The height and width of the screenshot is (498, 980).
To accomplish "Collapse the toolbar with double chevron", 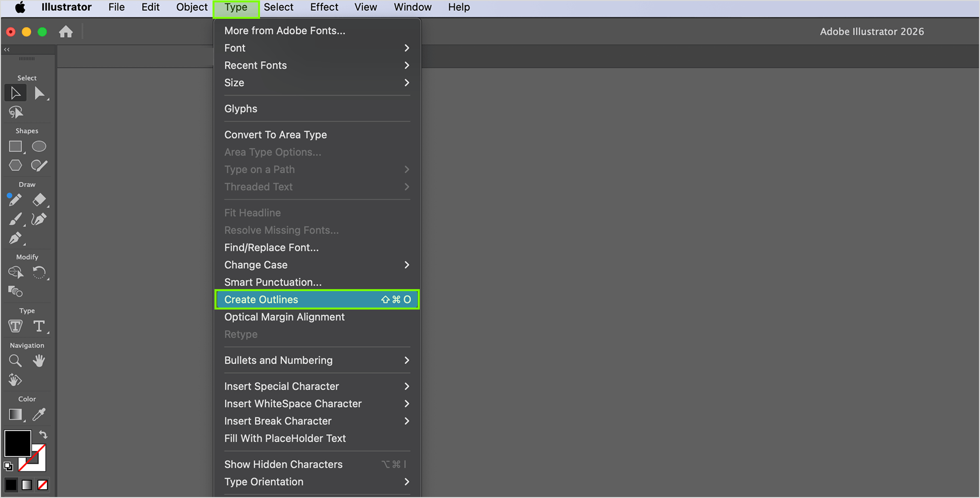I will (7, 49).
